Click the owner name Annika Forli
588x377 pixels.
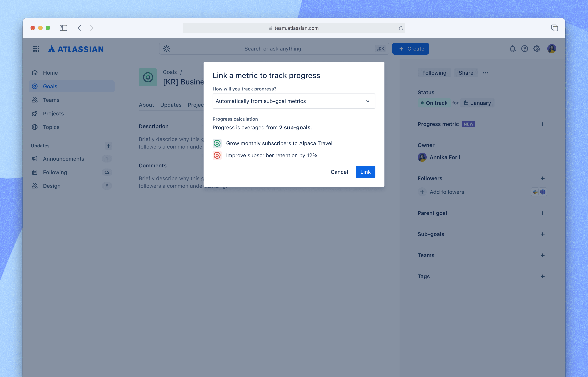[x=445, y=157]
